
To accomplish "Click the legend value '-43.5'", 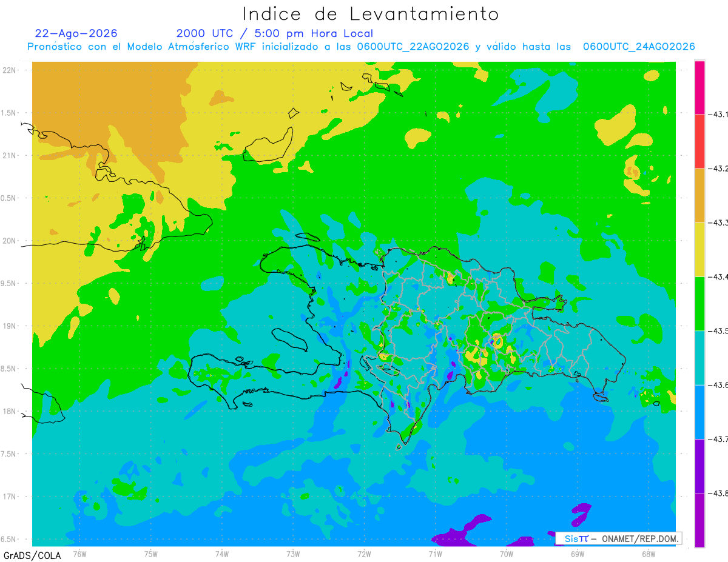I will point(718,330).
